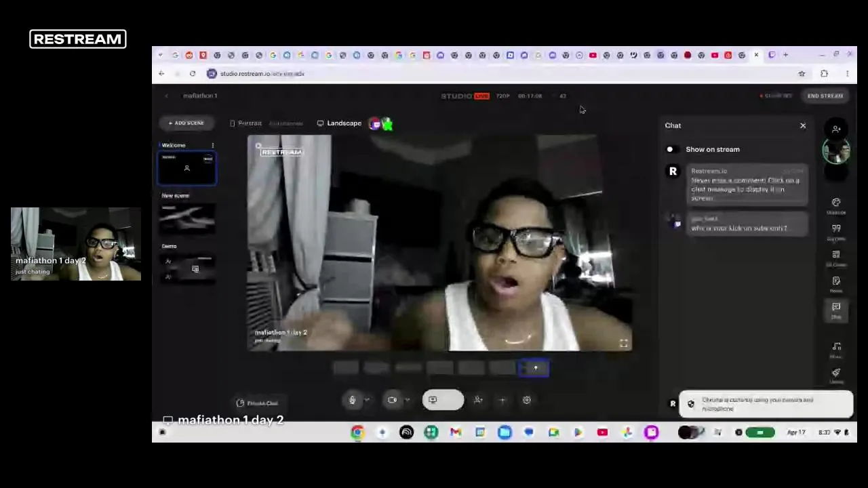Go back in the browser

(x=161, y=73)
